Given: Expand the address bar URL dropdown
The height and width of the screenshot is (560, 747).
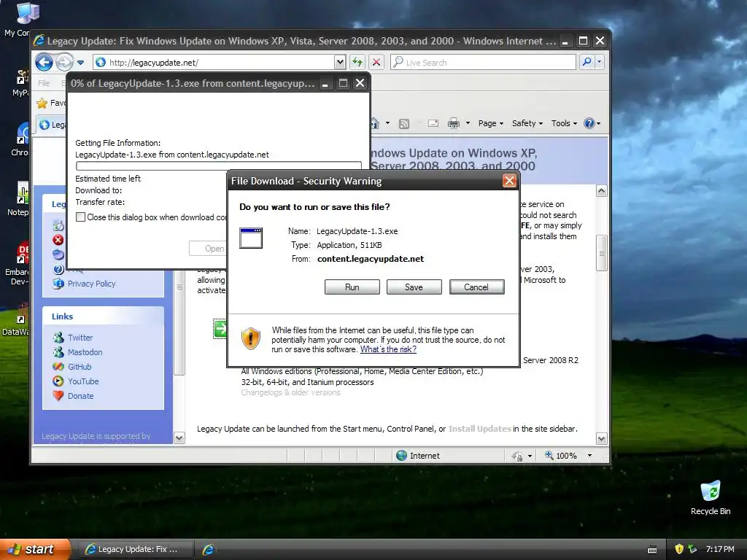Looking at the screenshot, I should point(340,63).
